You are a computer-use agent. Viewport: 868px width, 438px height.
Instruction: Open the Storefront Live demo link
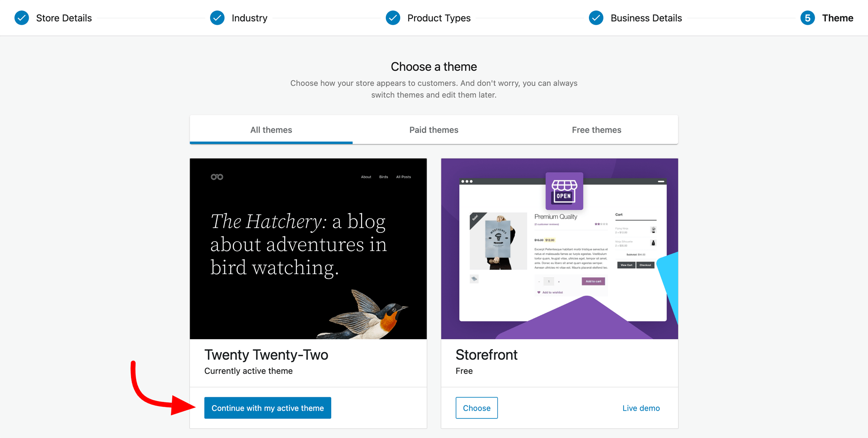click(641, 408)
